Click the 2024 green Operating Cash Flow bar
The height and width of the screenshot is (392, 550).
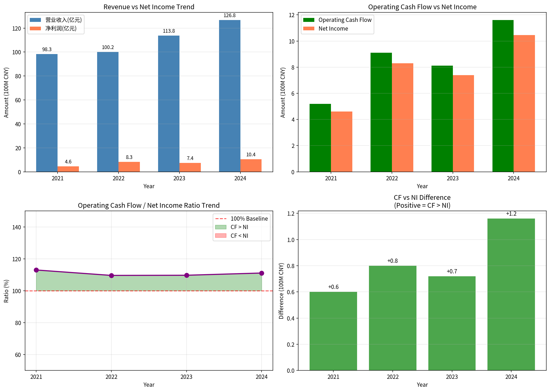(503, 96)
